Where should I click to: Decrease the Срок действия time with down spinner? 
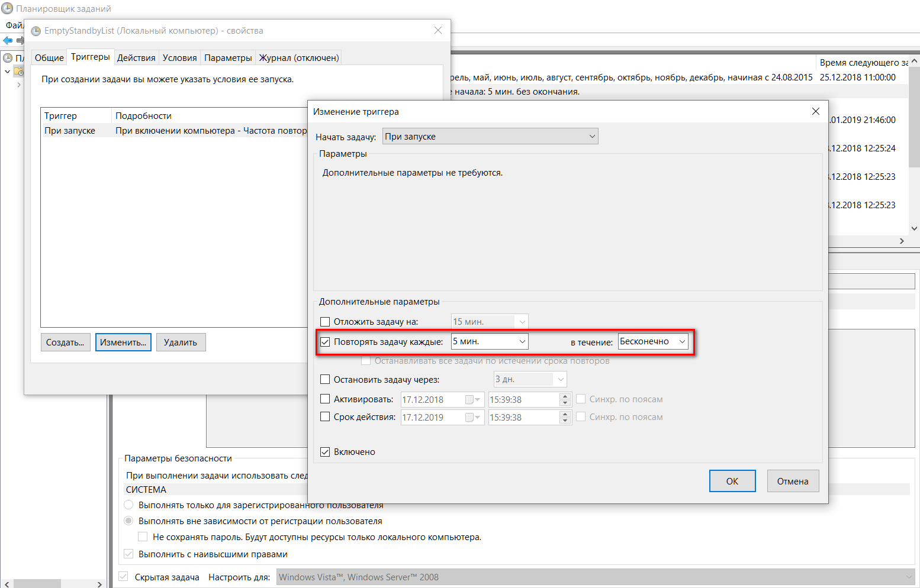coord(565,421)
